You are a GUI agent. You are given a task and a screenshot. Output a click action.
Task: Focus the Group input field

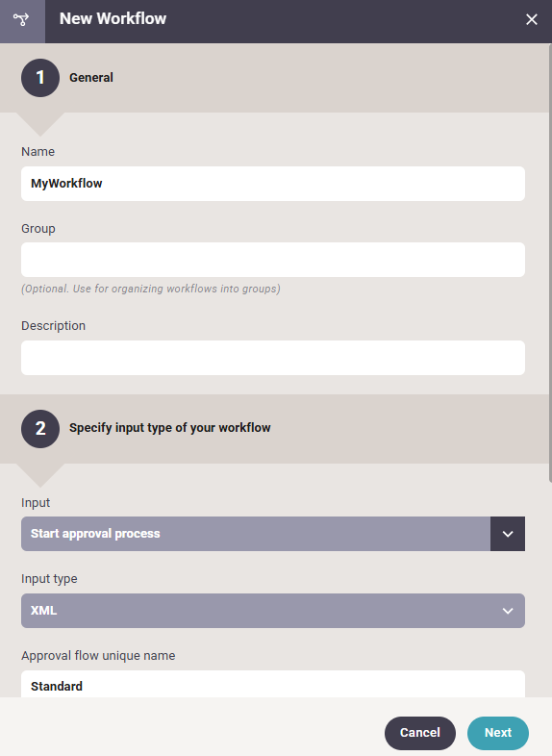point(273,260)
